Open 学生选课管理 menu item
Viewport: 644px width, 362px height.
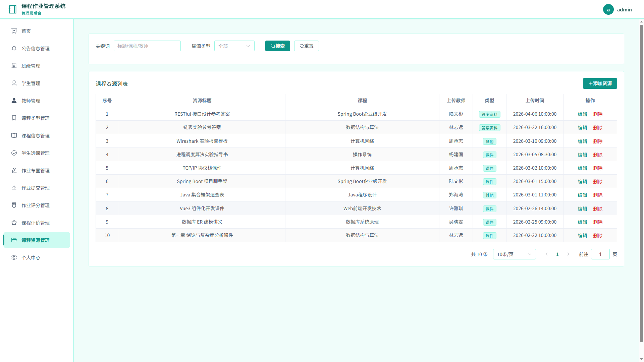[37, 153]
